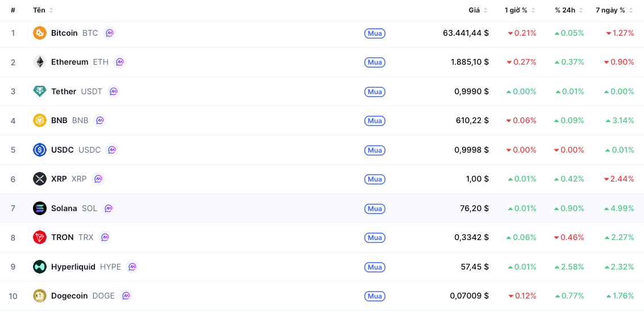This screenshot has width=644, height=311.
Task: Click the 24h value 2.58%
Action: pos(569,267)
